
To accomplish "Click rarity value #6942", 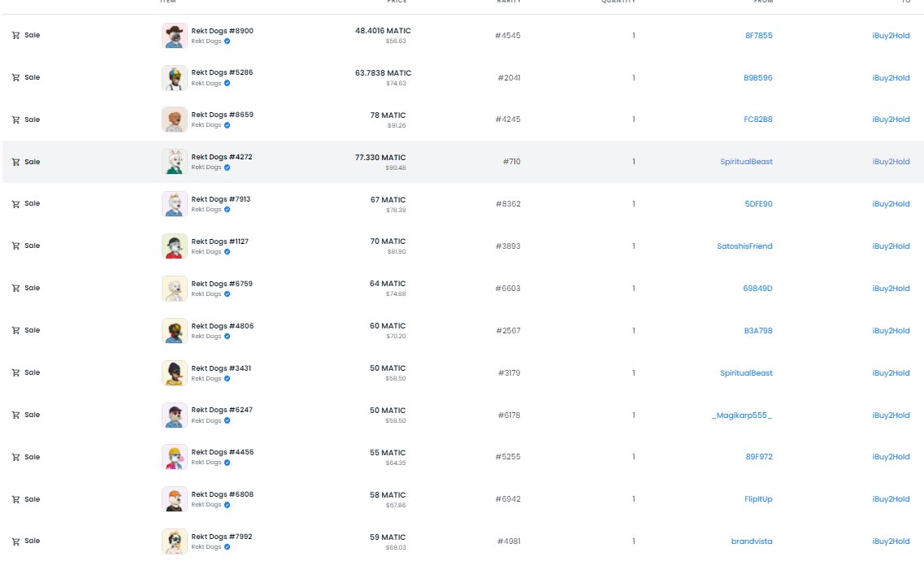I will 508,499.
